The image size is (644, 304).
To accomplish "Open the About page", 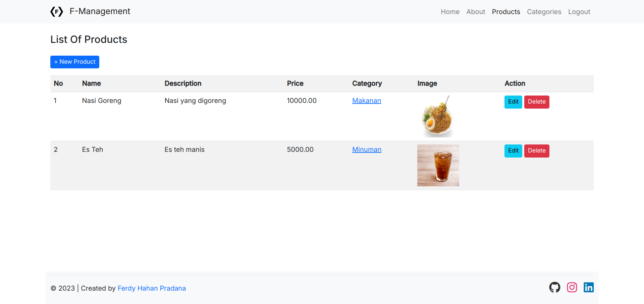I will 476,12.
